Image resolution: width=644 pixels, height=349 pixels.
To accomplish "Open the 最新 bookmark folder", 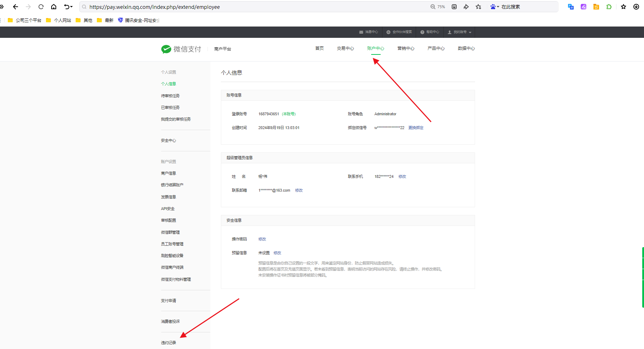I will pos(105,20).
